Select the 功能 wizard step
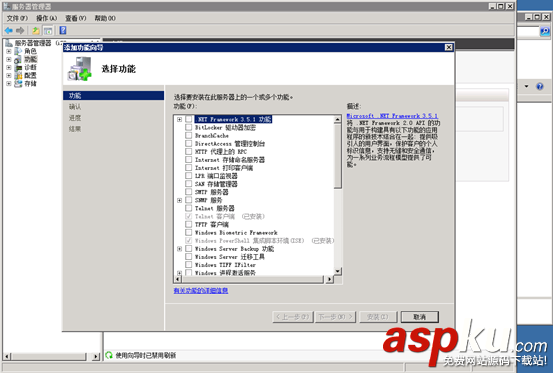Screen dimensions: 553x373 point(113,96)
